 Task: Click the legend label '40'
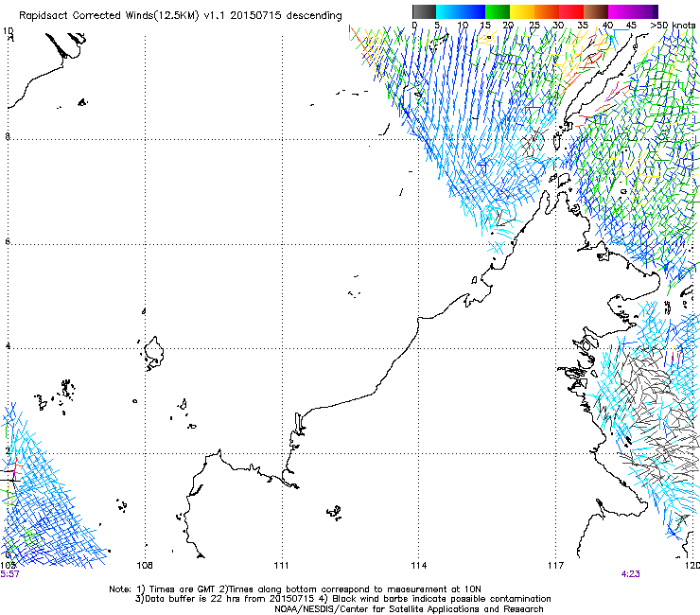608,26
